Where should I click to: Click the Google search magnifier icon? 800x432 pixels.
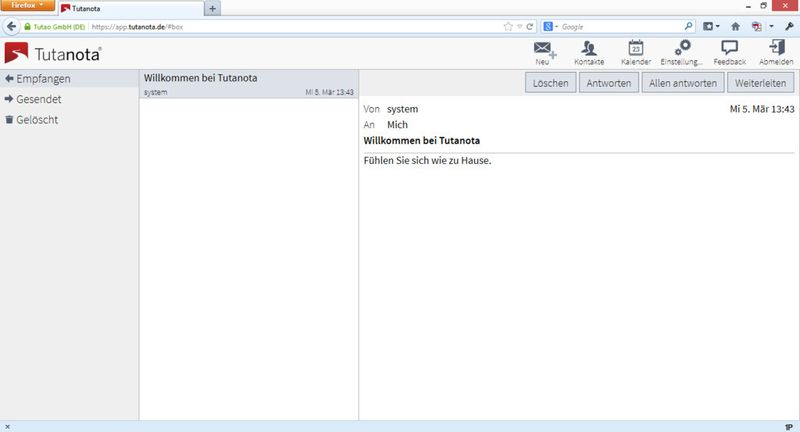tap(688, 26)
